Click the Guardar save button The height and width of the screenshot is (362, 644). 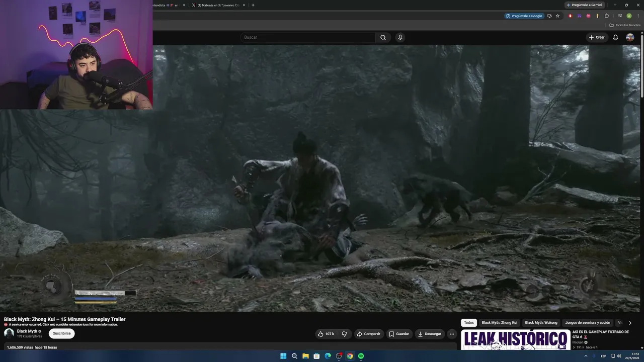[399, 334]
